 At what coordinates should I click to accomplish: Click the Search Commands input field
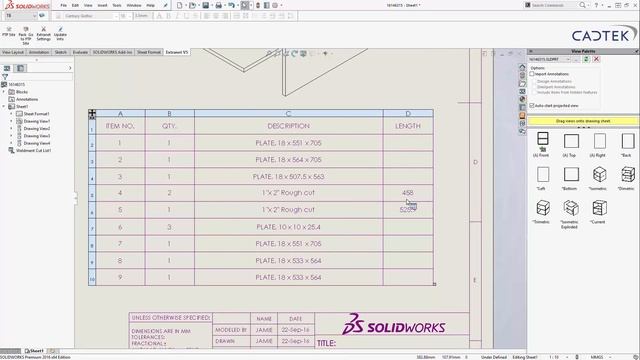[553, 5]
